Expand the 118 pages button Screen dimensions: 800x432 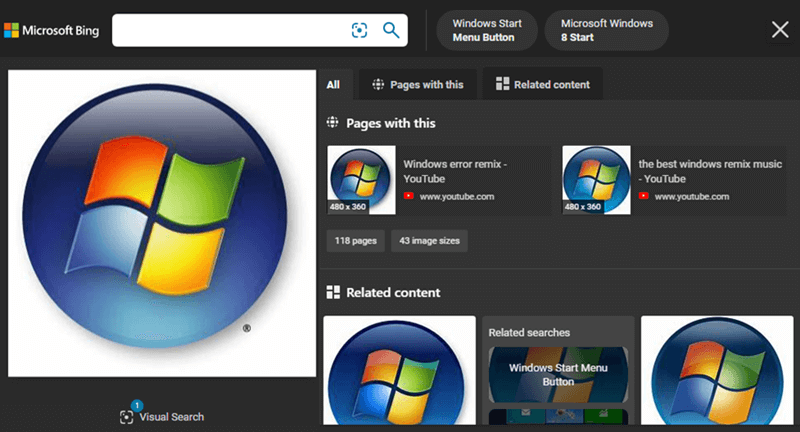354,241
